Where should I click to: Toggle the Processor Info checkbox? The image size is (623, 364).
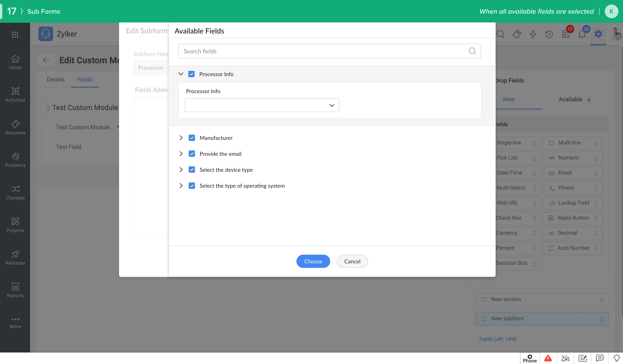click(192, 74)
